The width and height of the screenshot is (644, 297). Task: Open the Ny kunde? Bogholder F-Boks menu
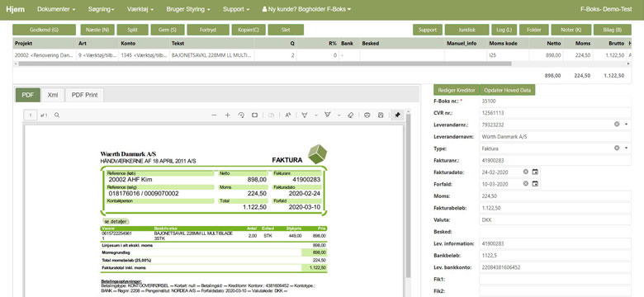pyautogui.click(x=306, y=9)
